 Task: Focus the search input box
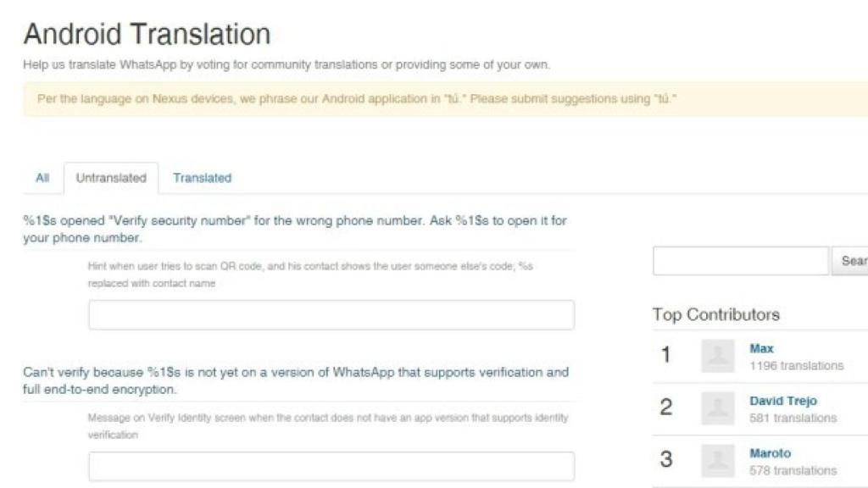click(x=739, y=261)
